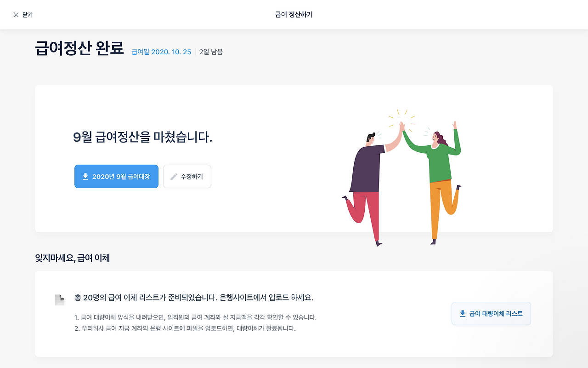588x368 pixels.
Task: Click the 9월 급여정산을 마쳤습니다 message
Action: pyautogui.click(x=143, y=137)
